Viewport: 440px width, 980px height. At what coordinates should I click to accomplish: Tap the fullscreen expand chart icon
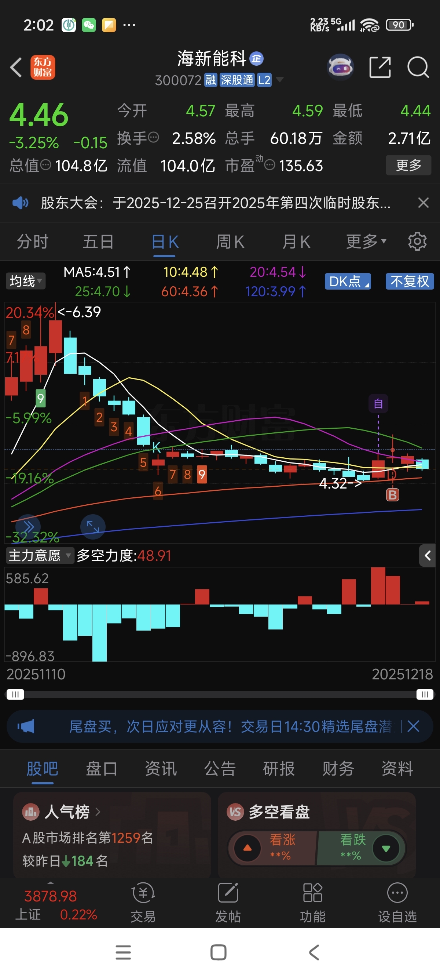click(93, 527)
